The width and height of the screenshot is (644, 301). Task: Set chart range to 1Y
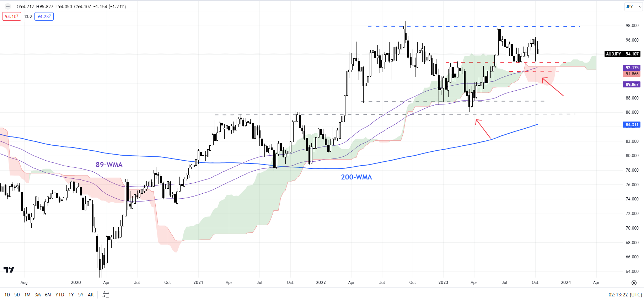click(71, 295)
